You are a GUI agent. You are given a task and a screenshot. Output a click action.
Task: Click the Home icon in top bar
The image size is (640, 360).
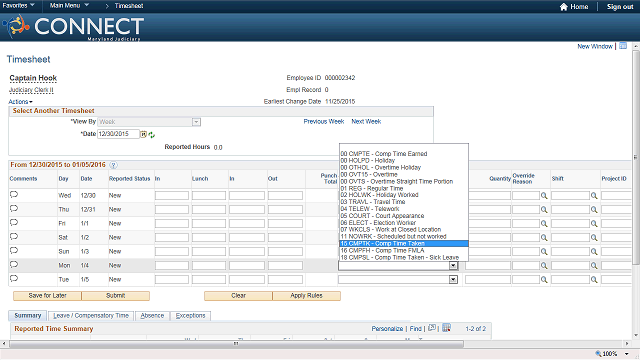564,7
